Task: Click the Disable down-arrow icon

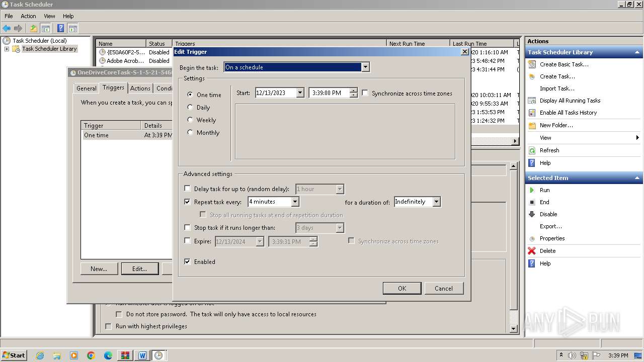Action: pos(532,214)
